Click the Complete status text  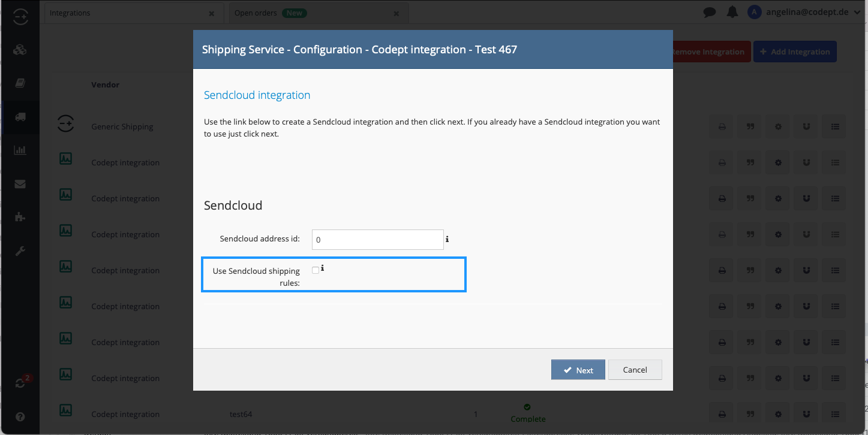tap(528, 419)
